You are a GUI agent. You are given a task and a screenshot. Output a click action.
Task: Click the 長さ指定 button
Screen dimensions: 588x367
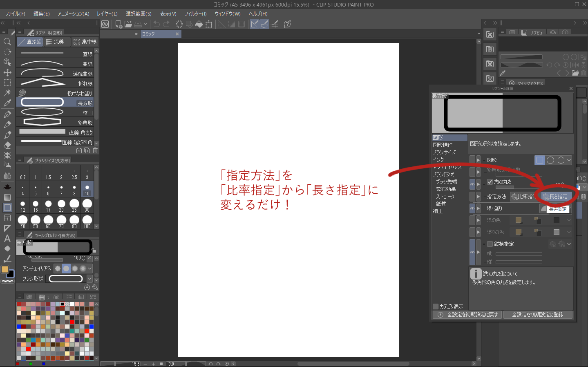[x=556, y=197]
